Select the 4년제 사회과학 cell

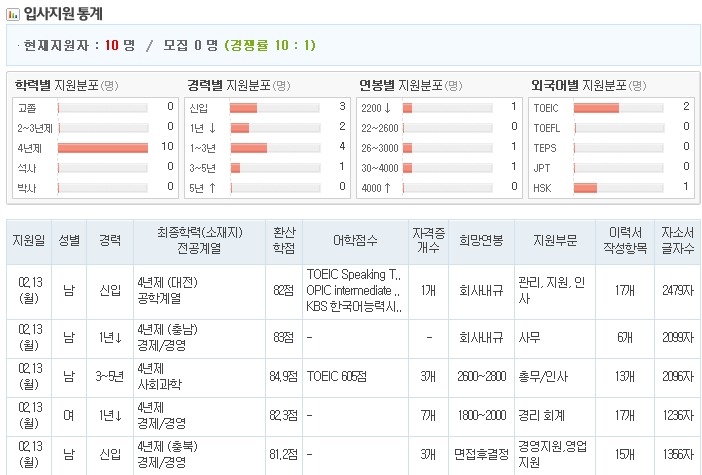click(199, 377)
